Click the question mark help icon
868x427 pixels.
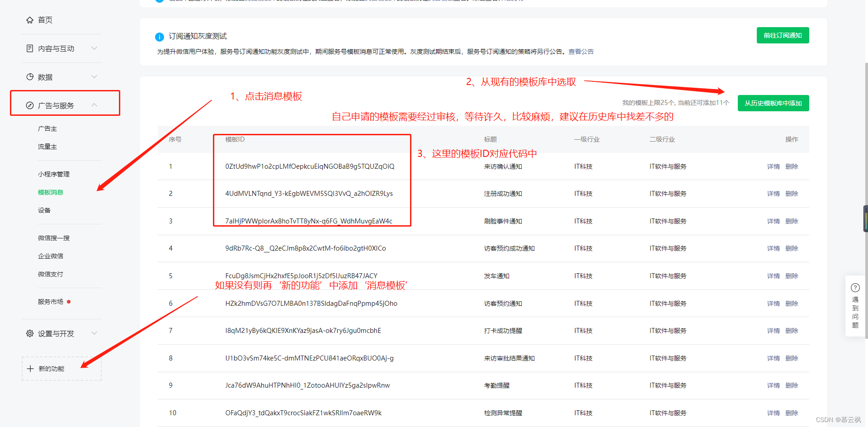point(855,288)
